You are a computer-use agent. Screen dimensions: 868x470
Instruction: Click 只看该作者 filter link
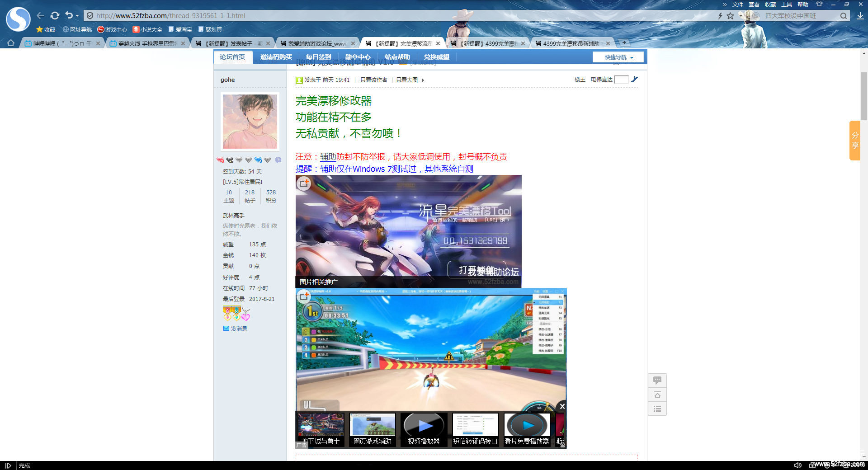click(x=373, y=80)
